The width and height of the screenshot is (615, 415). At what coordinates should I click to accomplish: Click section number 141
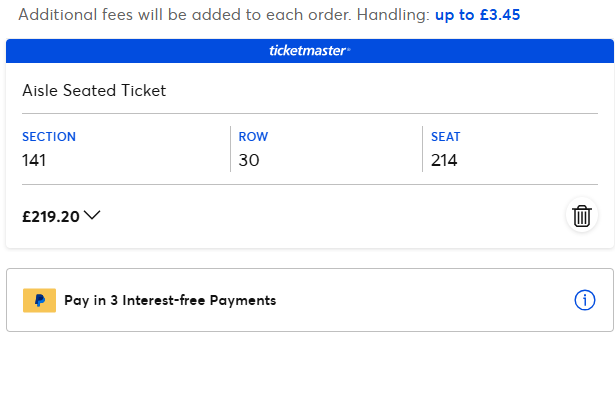(35, 159)
